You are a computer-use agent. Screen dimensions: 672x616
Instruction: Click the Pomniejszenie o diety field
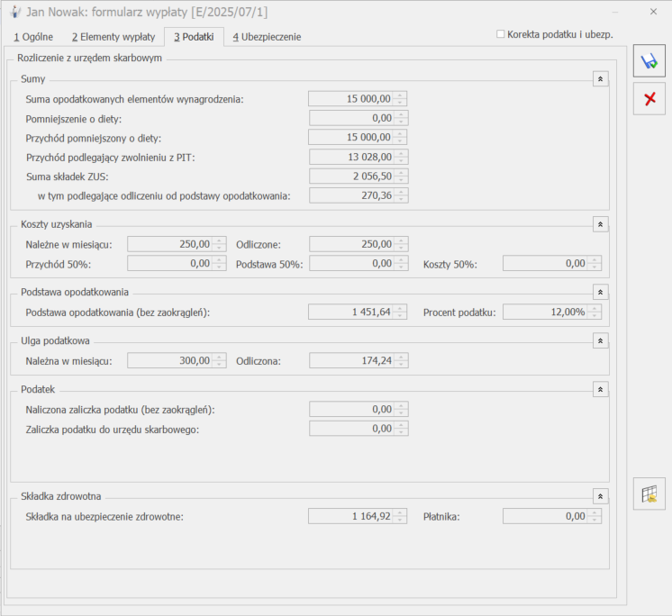click(x=359, y=118)
